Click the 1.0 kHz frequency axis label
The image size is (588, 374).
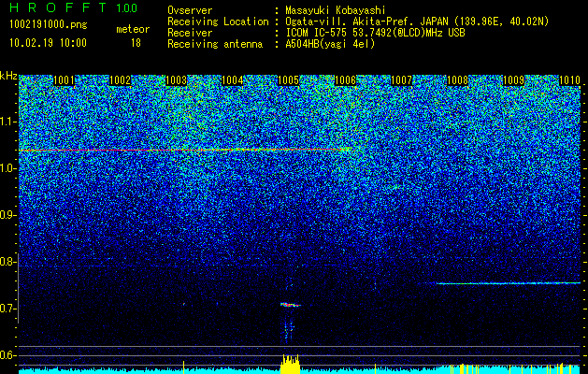7,169
